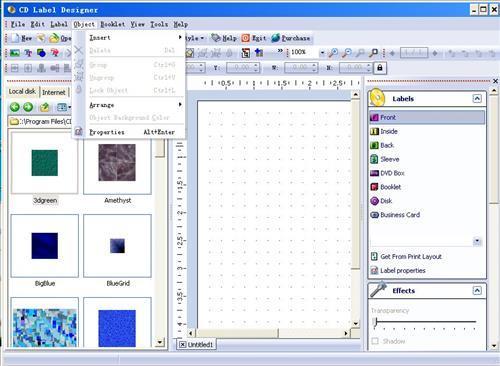Select the Amethyst texture thumbnail
500x366 pixels.
[117, 163]
